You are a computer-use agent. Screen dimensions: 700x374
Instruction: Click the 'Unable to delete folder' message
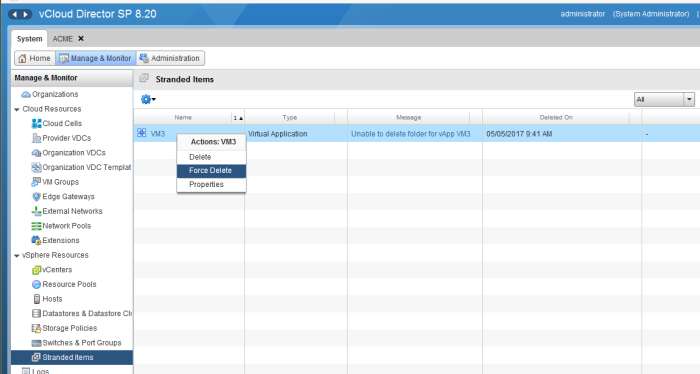[x=411, y=134]
